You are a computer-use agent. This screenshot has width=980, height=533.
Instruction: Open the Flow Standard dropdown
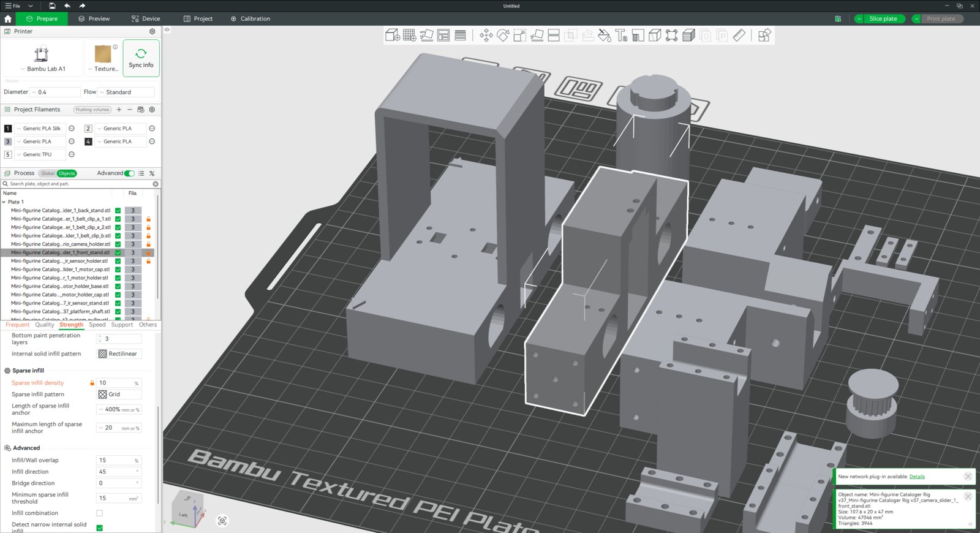pyautogui.click(x=126, y=92)
